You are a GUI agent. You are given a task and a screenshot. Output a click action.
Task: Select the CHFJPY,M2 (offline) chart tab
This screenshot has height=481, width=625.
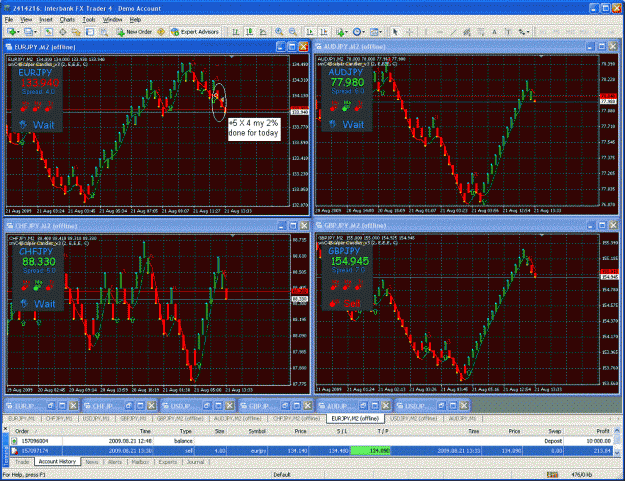tap(296, 418)
